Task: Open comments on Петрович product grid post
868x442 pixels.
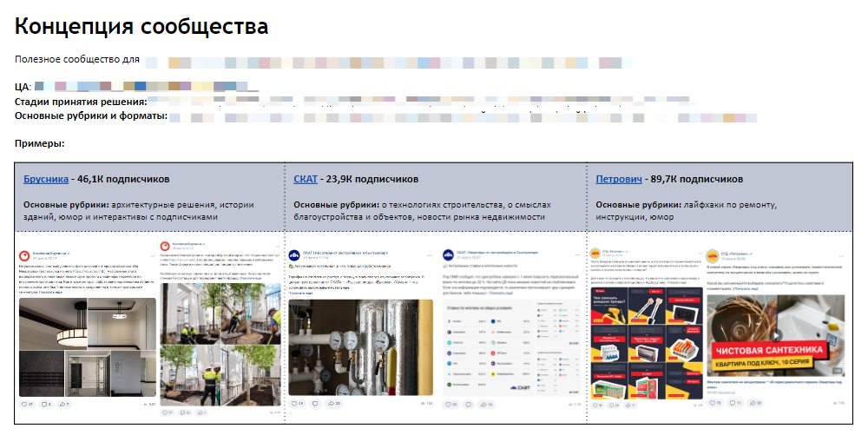Action: tap(614, 406)
